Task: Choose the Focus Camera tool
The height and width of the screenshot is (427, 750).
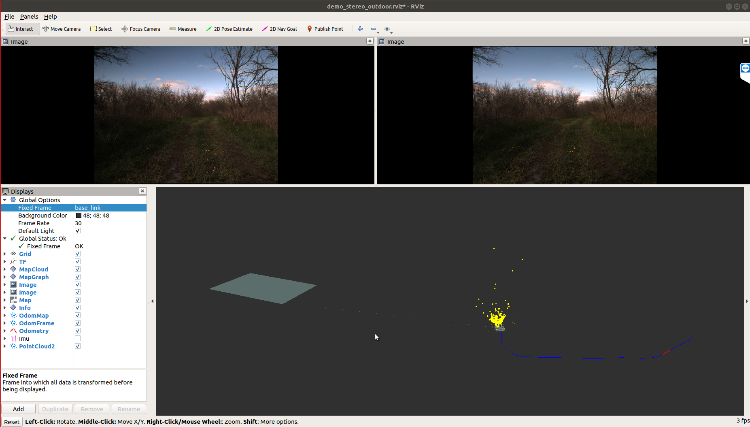Action: point(140,29)
